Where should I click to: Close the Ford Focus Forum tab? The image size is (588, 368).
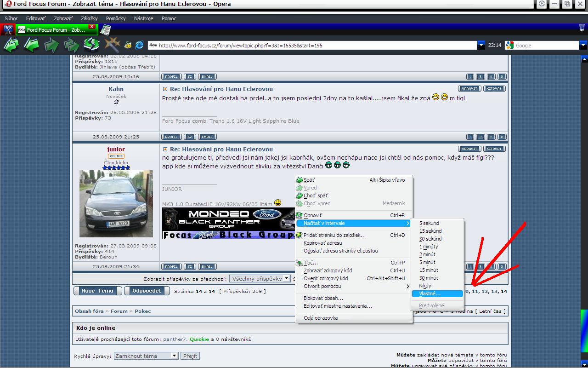point(92,27)
